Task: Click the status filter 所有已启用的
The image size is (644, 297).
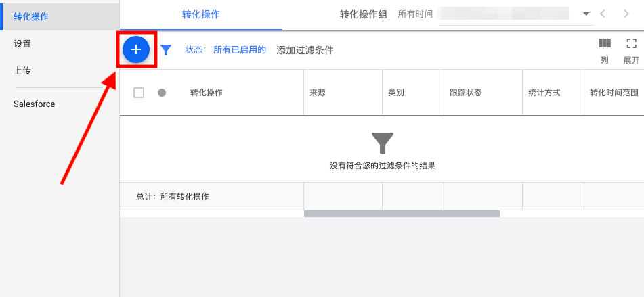Action: (x=240, y=50)
